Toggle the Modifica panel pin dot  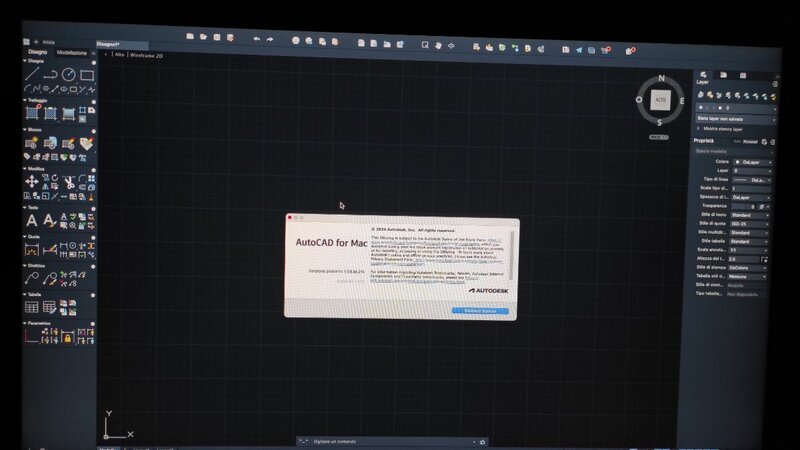[x=93, y=170]
